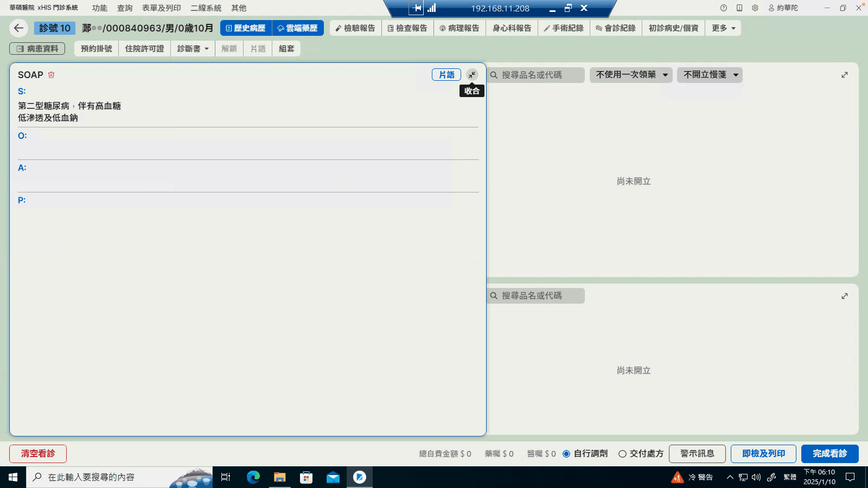The height and width of the screenshot is (488, 868).
Task: Select the 自行調劑 radio option
Action: pyautogui.click(x=566, y=454)
